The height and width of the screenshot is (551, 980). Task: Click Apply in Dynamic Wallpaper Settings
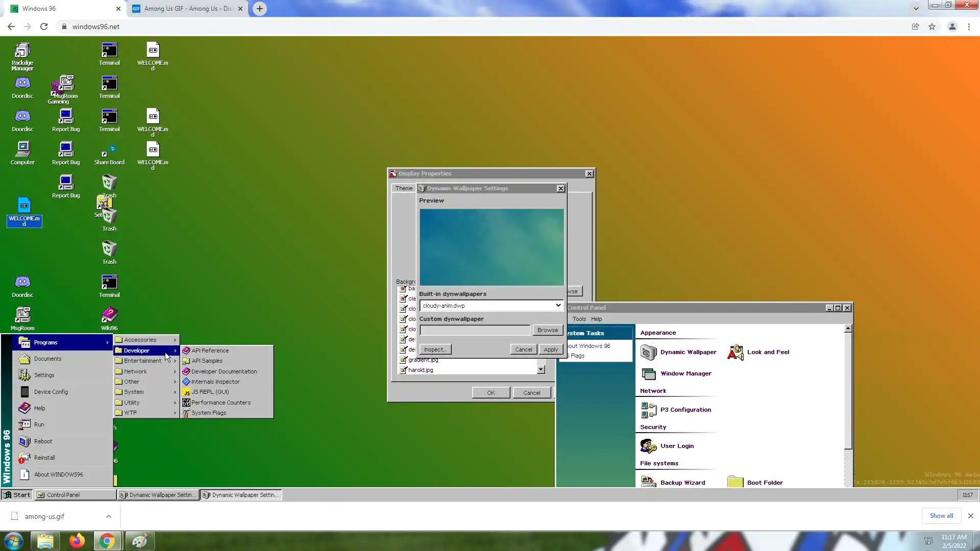[x=551, y=349]
